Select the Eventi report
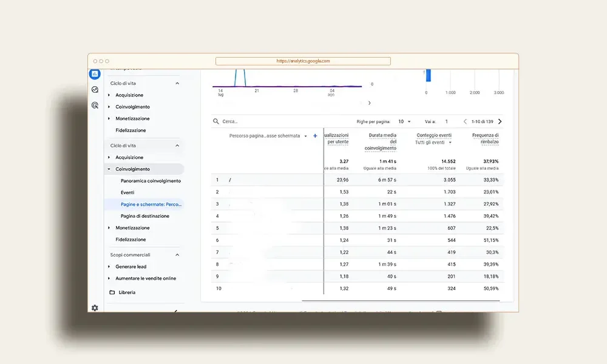 127,193
